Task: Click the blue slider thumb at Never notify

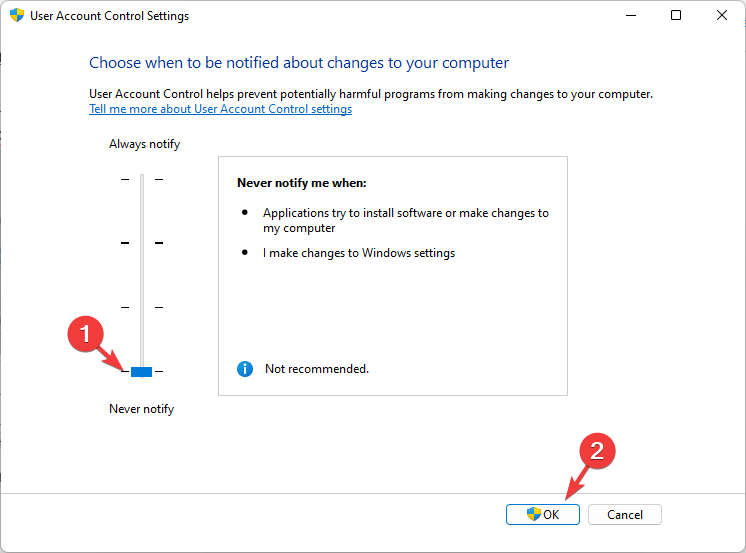Action: [x=141, y=372]
